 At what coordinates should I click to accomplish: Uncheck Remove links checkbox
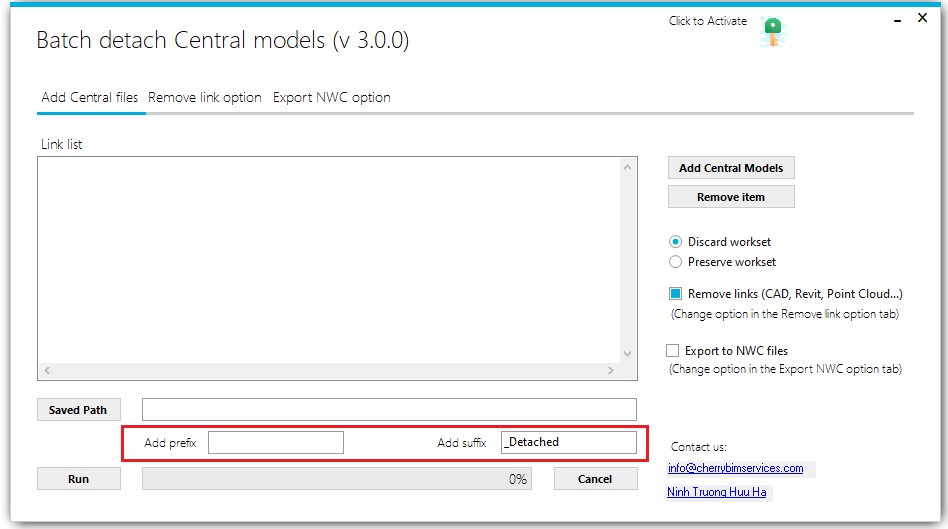tap(676, 294)
